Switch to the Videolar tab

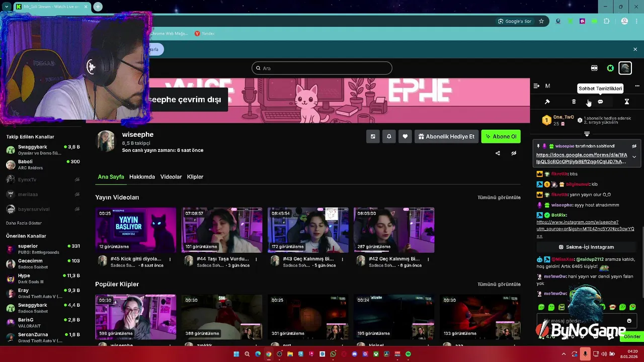tap(171, 177)
